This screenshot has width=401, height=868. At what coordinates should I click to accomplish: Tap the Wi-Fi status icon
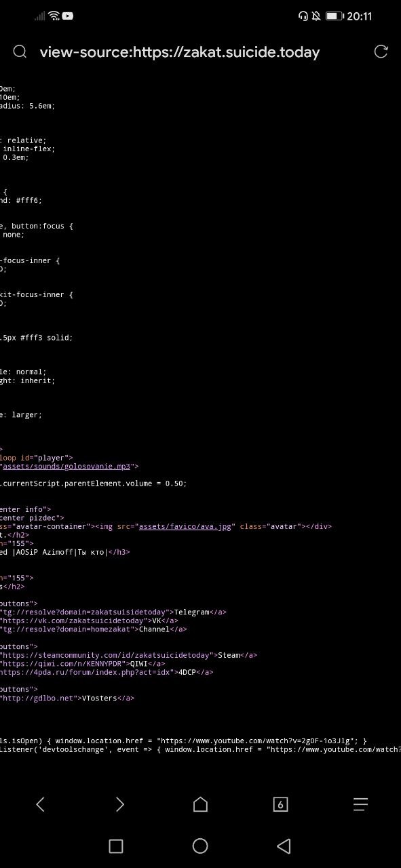54,16
